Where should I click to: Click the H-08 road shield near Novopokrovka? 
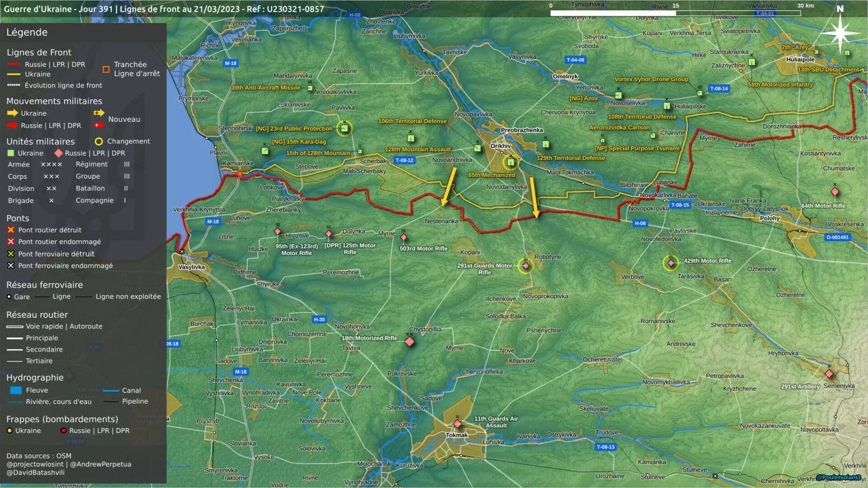pos(640,223)
